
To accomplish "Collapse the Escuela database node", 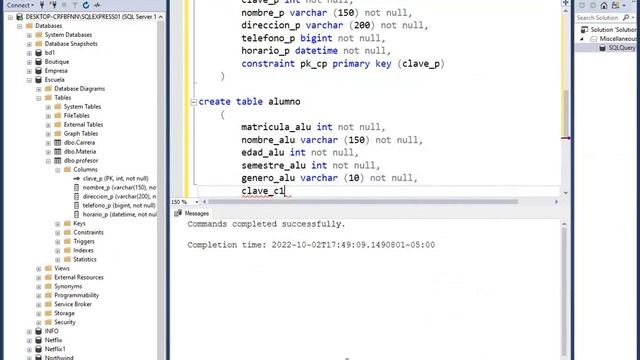I will click(29, 80).
